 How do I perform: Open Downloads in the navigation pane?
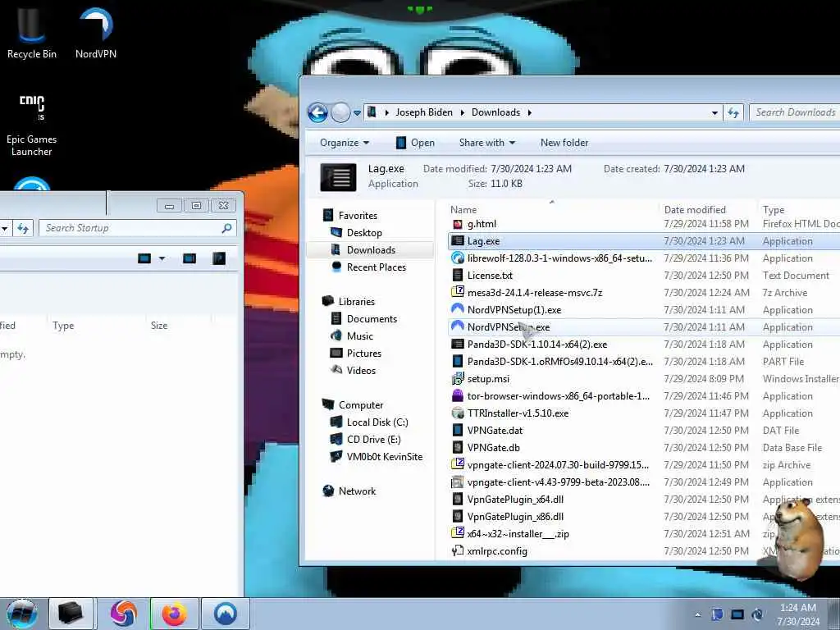370,249
